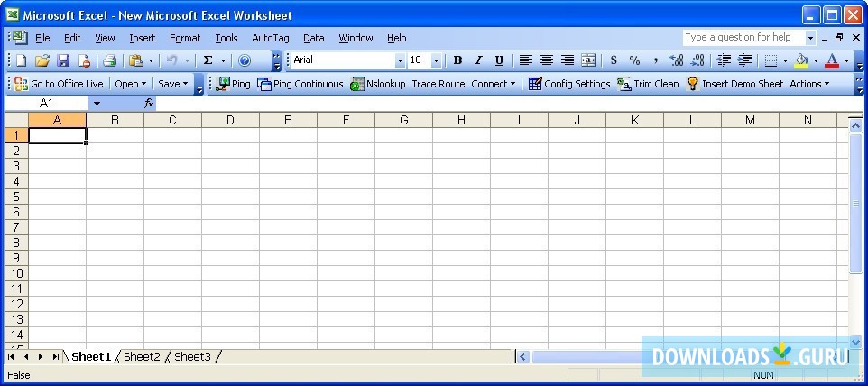This screenshot has width=868, height=386.
Task: Expand the Arial font name dropdown
Action: click(x=400, y=60)
